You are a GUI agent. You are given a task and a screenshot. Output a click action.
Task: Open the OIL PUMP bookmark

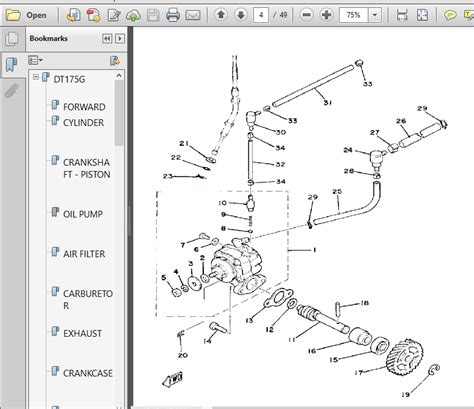(x=83, y=214)
